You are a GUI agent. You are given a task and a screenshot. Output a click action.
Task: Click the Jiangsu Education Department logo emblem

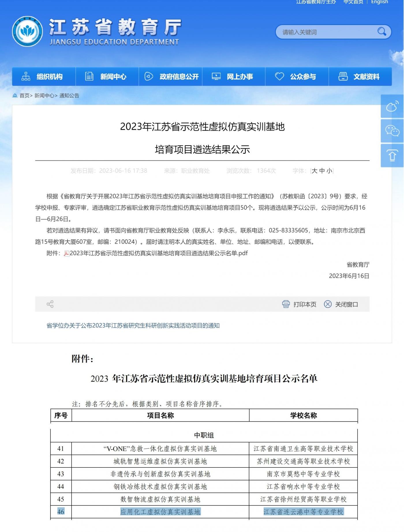[x=27, y=31]
